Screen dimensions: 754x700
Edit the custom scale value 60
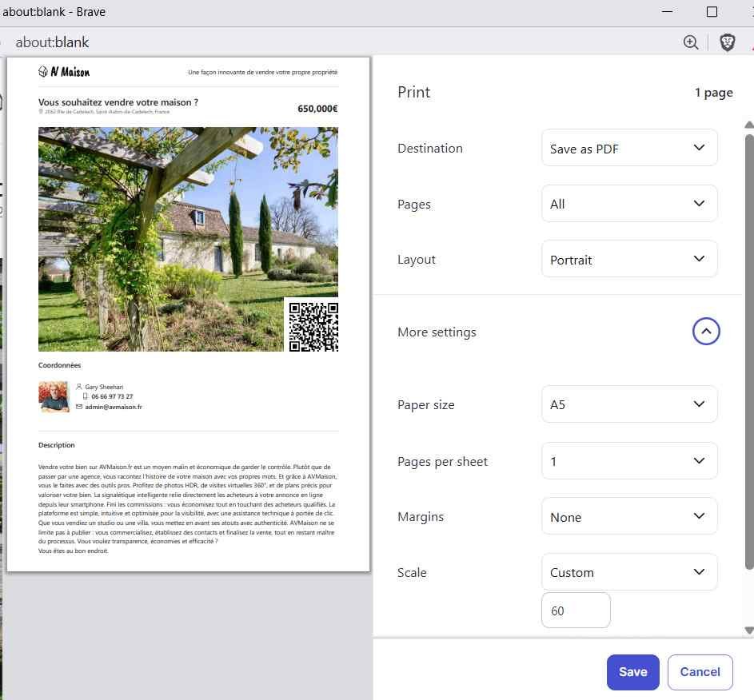[576, 610]
